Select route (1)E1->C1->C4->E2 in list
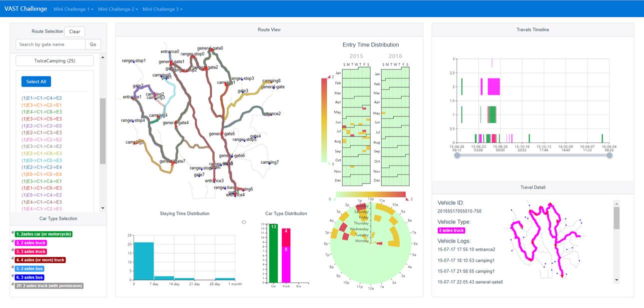This screenshot has width=644, height=308. pyautogui.click(x=41, y=98)
